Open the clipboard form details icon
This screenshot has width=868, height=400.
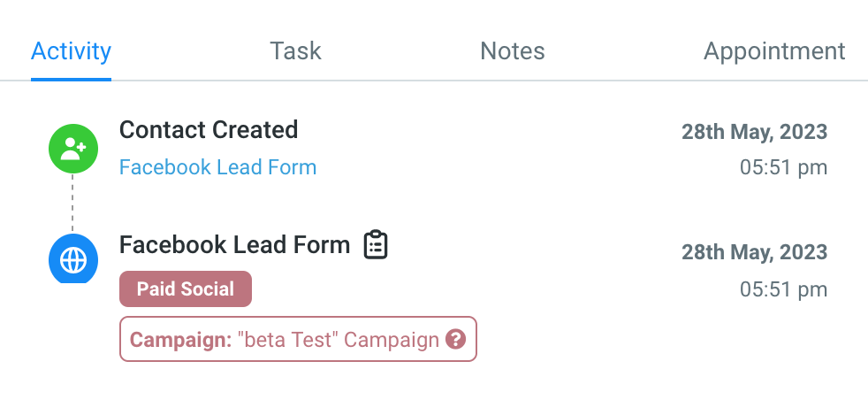pyautogui.click(x=377, y=245)
